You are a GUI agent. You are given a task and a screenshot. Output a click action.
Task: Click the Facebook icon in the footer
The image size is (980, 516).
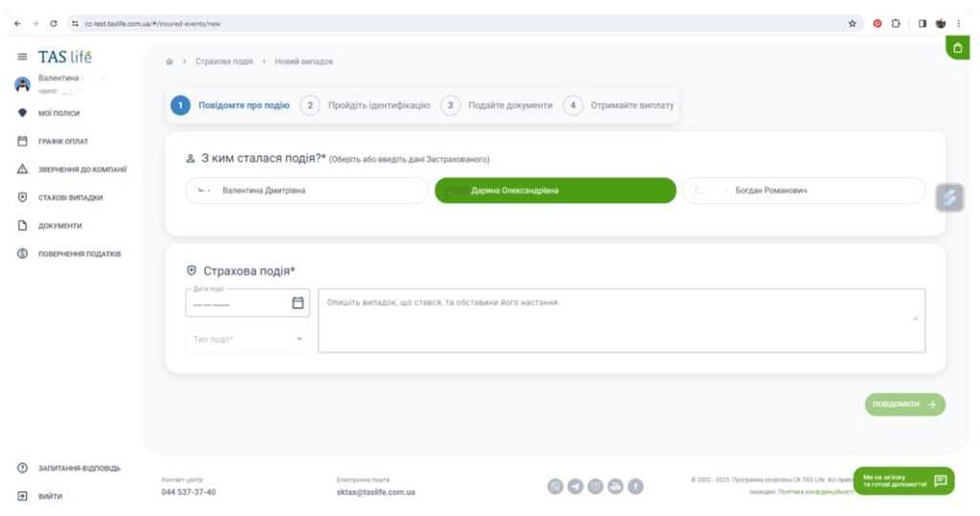pos(634,485)
